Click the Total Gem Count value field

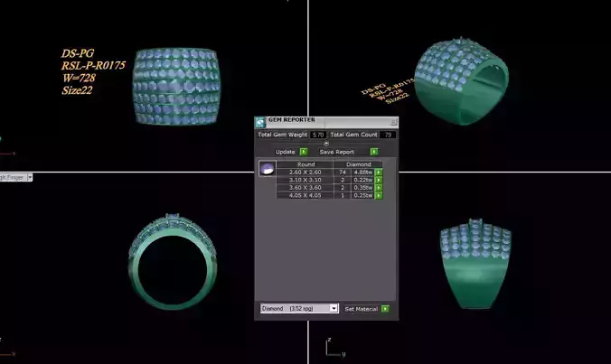point(388,135)
